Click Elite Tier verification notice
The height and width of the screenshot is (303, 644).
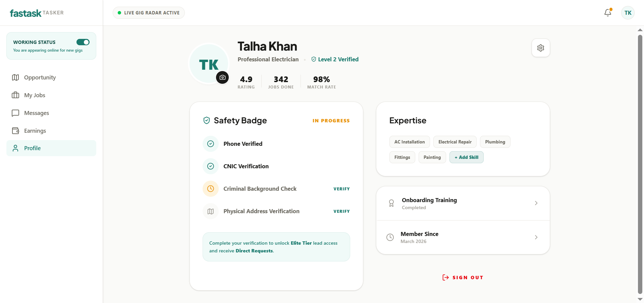[x=276, y=247]
